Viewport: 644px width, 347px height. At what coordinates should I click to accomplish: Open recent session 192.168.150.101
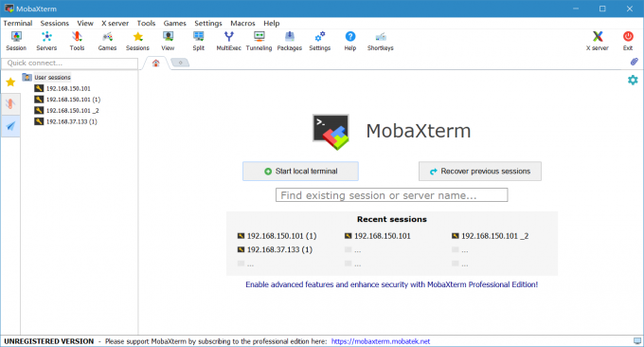click(378, 236)
